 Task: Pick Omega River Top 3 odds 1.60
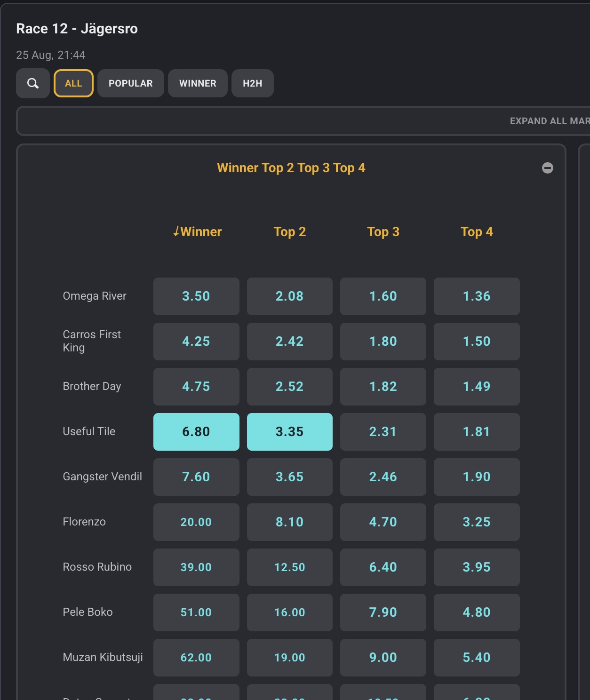click(383, 296)
